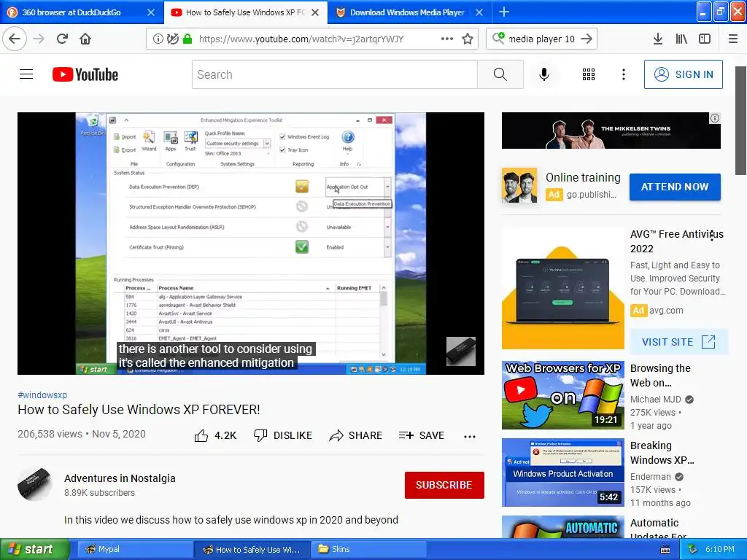This screenshot has width=747, height=560.
Task: Click the video player area
Action: [x=251, y=244]
